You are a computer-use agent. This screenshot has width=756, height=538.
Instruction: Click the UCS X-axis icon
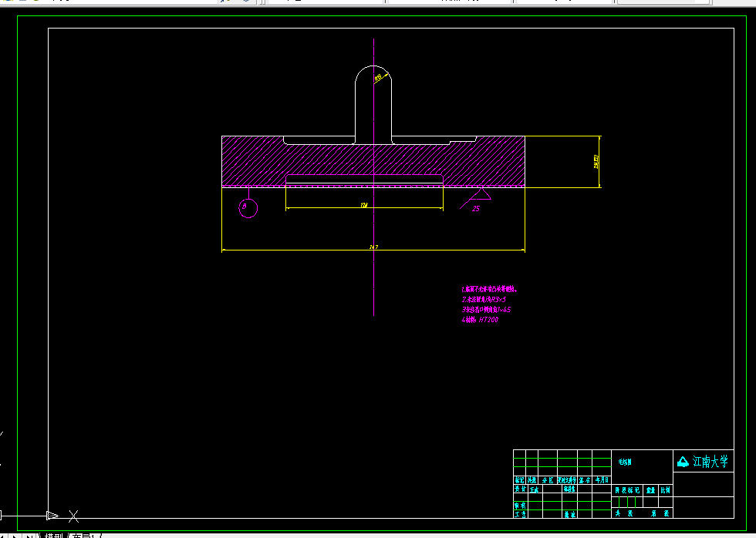tap(73, 516)
